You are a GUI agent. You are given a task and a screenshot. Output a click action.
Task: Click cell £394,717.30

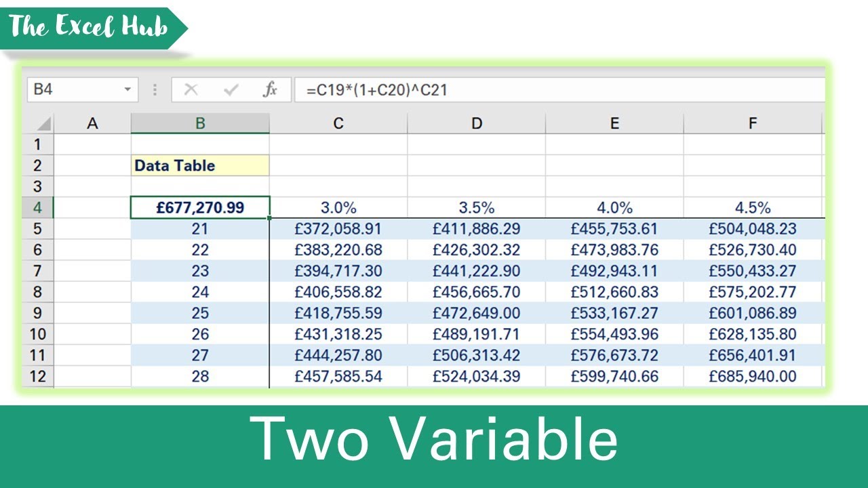click(x=338, y=271)
